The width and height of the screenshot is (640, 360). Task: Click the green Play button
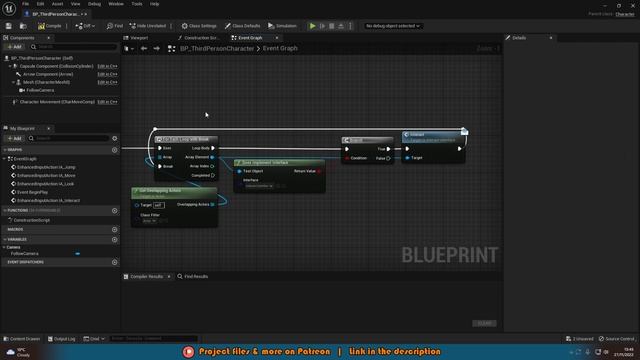click(x=313, y=26)
